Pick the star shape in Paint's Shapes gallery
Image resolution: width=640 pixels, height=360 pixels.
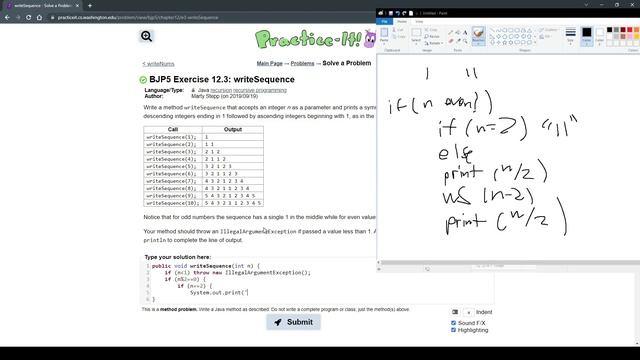click(504, 42)
